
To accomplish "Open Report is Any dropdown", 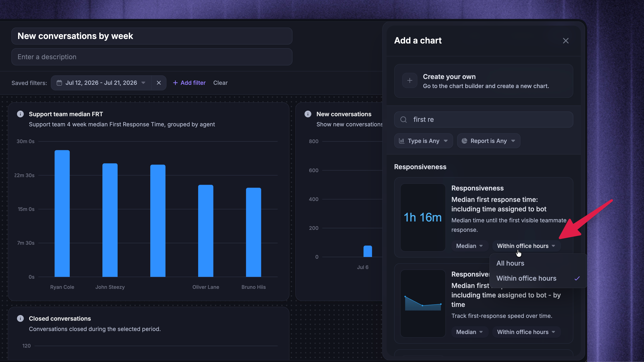I will tap(488, 141).
